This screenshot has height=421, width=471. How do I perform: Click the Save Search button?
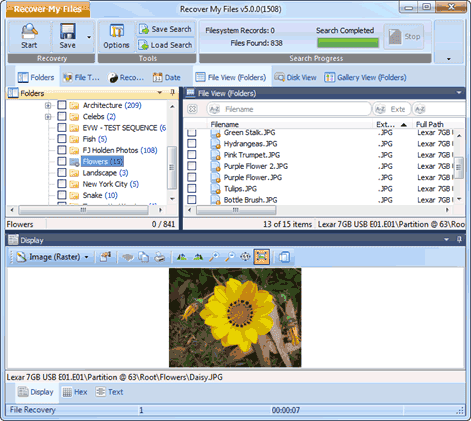pyautogui.click(x=166, y=29)
